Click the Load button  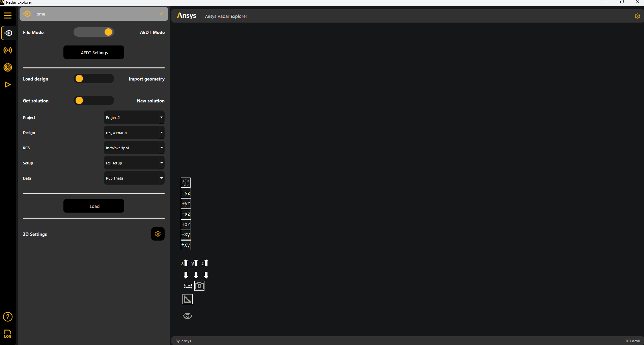(x=94, y=206)
